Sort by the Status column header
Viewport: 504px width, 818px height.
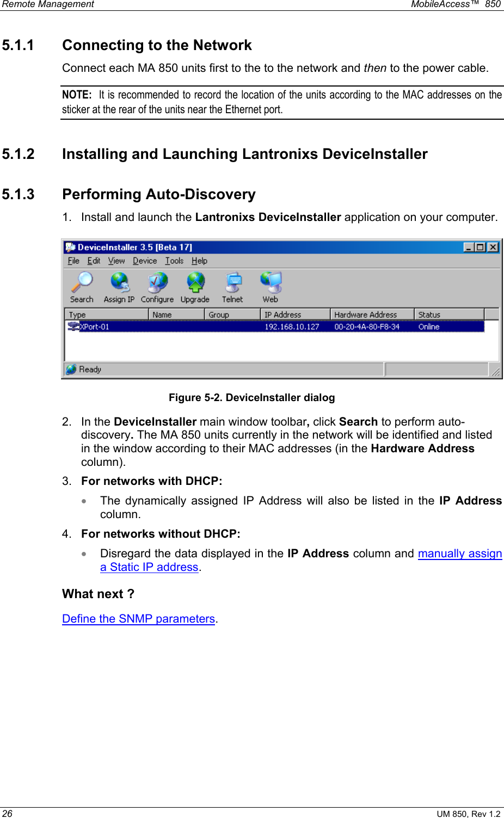point(450,315)
